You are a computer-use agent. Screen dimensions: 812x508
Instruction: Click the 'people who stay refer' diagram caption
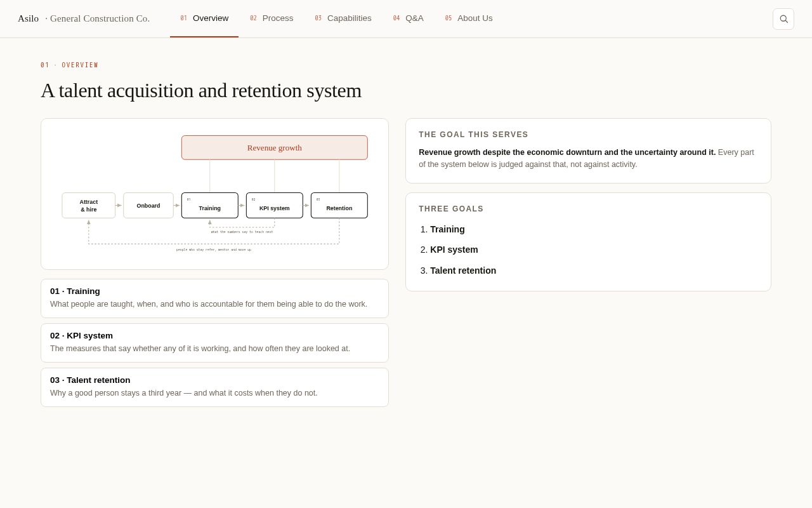pos(214,250)
